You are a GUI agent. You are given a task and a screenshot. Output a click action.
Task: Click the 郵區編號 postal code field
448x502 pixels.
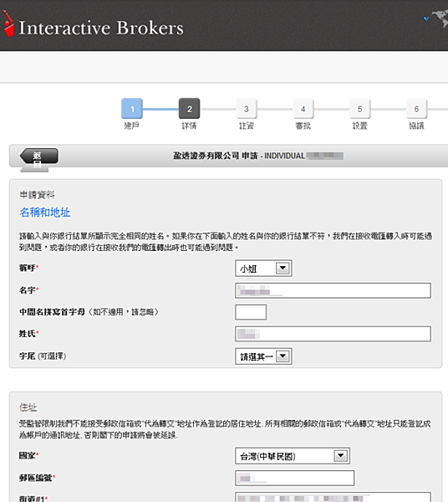294,478
